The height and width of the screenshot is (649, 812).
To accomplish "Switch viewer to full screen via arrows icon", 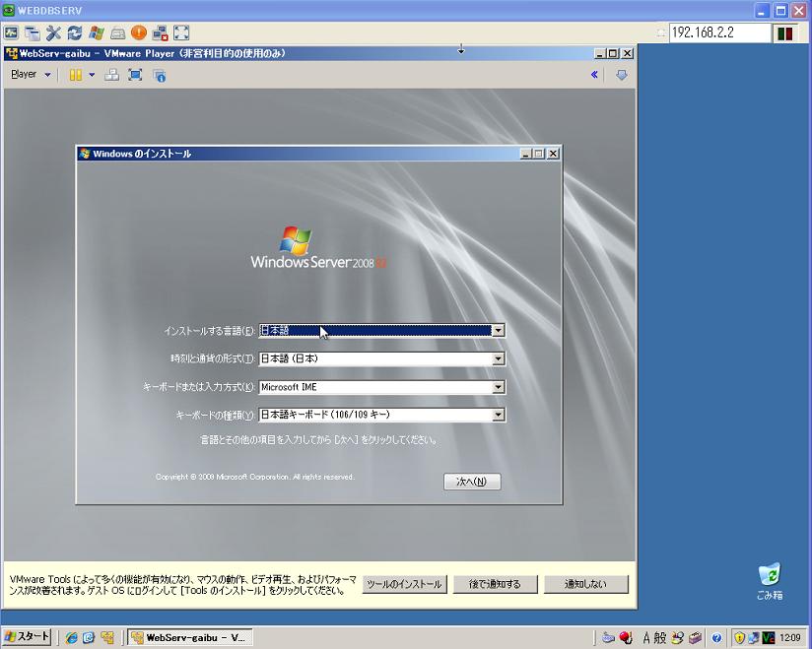I will pos(181,33).
